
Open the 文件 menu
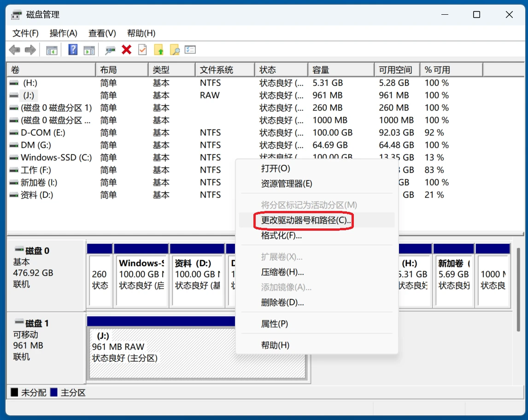pyautogui.click(x=25, y=33)
